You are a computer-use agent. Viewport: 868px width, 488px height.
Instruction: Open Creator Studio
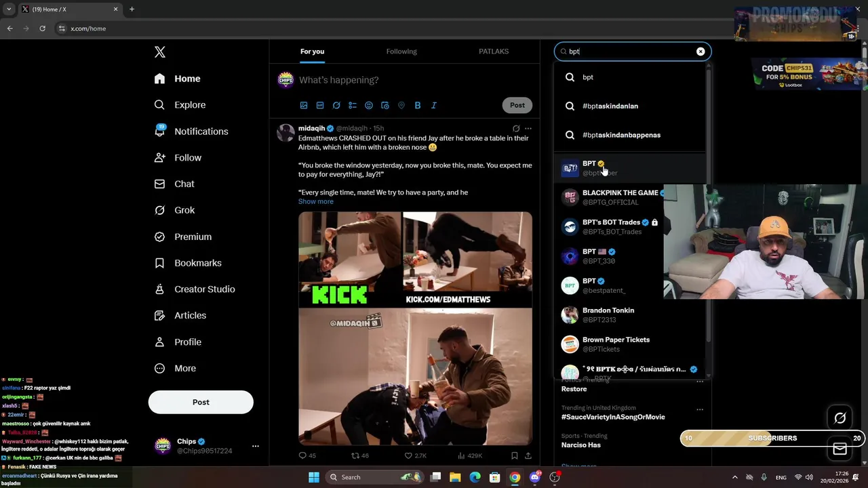click(195, 289)
